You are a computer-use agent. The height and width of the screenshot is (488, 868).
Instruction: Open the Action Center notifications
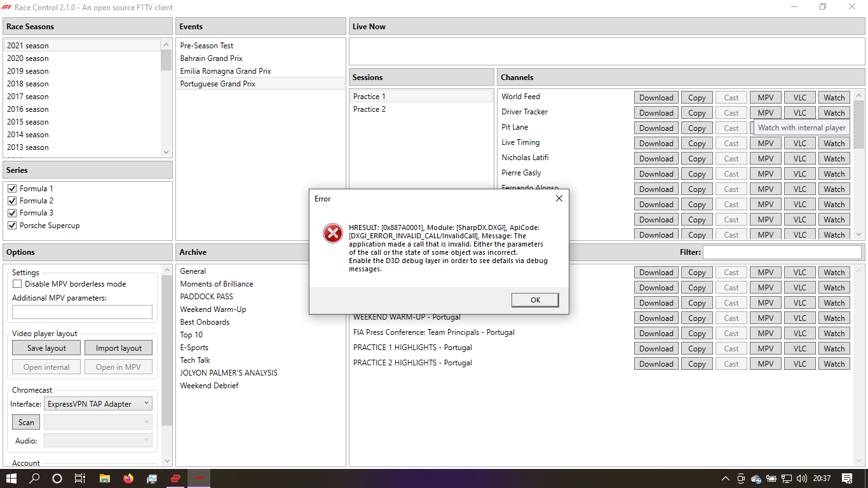847,478
